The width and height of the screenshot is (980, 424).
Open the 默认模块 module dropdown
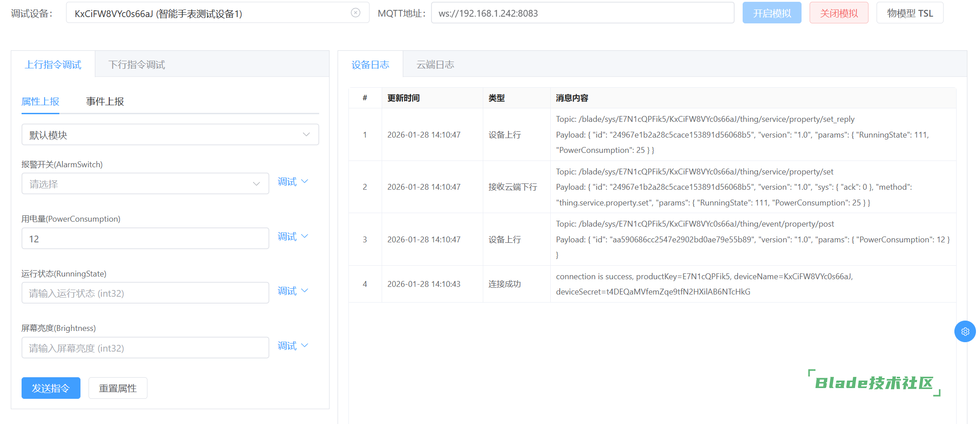click(x=170, y=135)
